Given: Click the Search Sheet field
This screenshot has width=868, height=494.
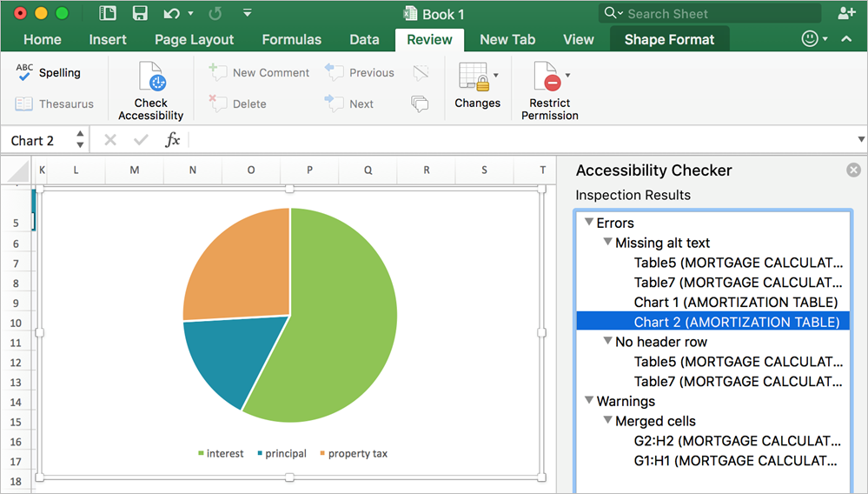Looking at the screenshot, I should (710, 13).
